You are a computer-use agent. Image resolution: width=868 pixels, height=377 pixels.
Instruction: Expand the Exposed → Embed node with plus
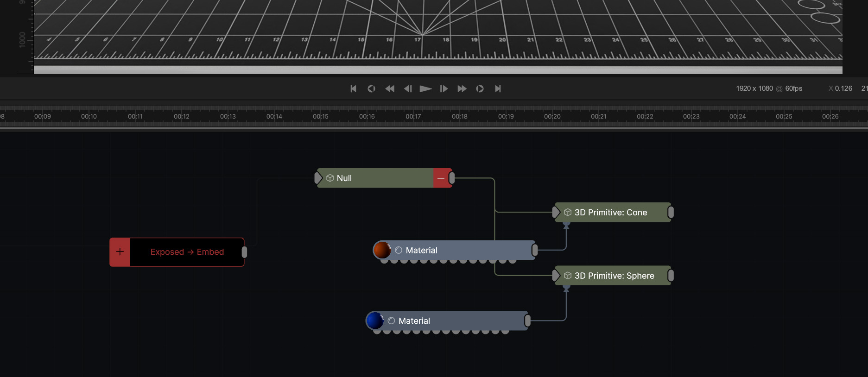120,252
